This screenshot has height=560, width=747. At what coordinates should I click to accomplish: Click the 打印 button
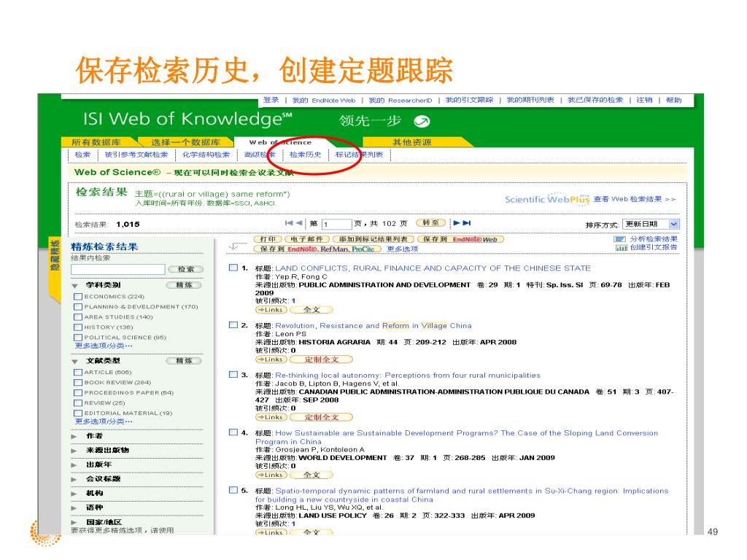coord(268,239)
